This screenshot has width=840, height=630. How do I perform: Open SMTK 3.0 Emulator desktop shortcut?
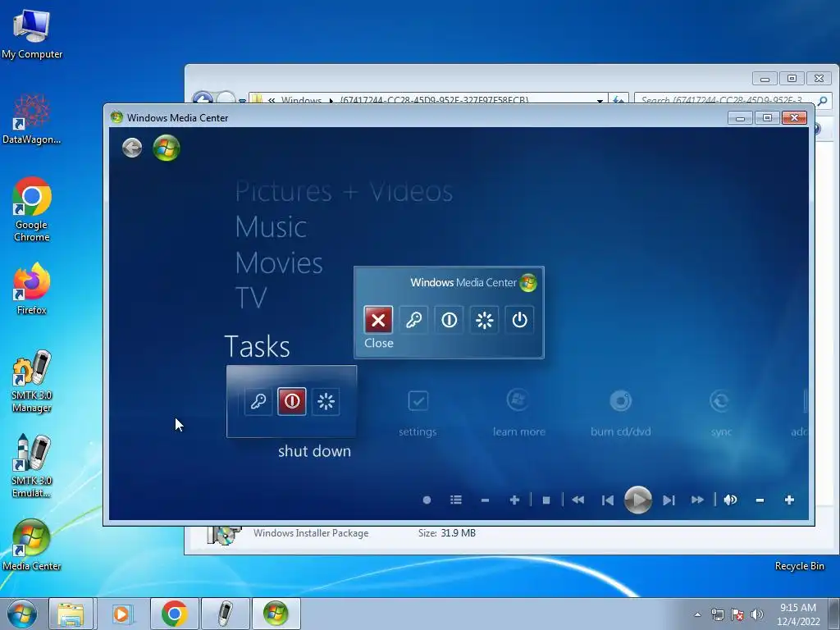pyautogui.click(x=32, y=467)
